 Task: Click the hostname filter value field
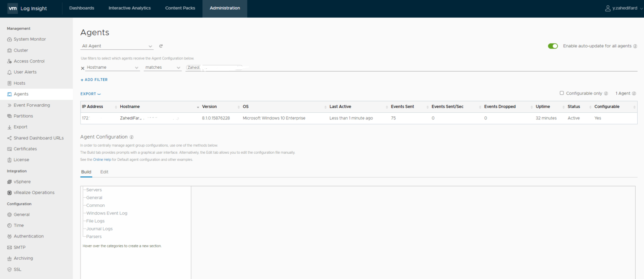point(214,67)
